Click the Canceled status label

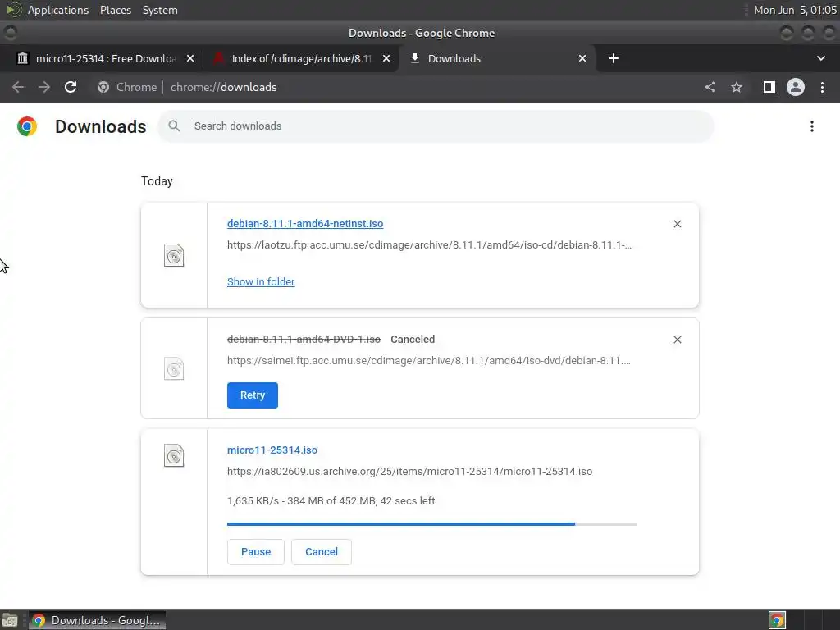pyautogui.click(x=413, y=339)
